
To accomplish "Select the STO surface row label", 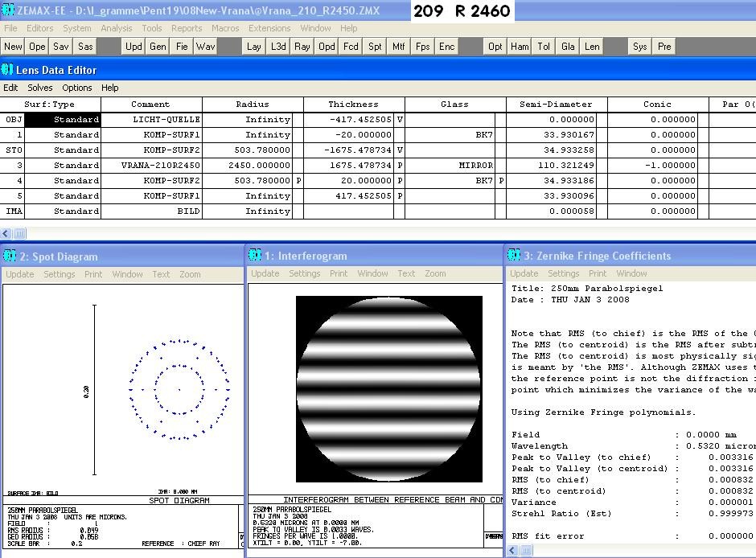I will [x=12, y=150].
